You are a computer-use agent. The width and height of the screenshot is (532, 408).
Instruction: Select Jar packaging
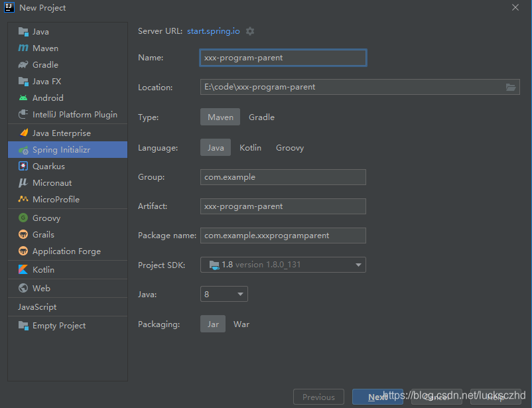(213, 324)
